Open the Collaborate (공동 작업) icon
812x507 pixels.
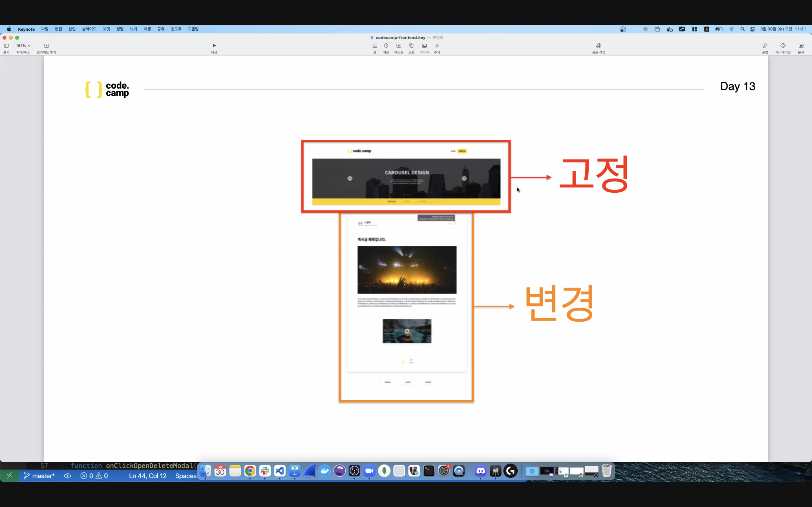(x=598, y=46)
